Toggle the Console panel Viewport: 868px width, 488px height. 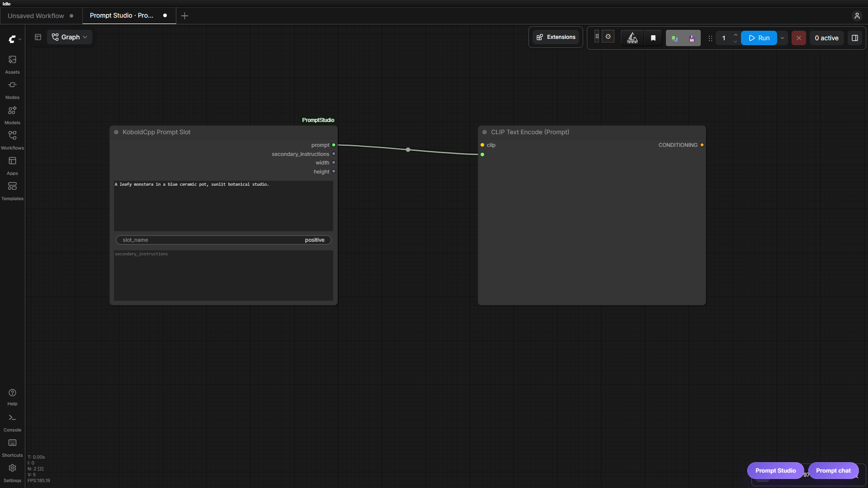[x=12, y=422]
